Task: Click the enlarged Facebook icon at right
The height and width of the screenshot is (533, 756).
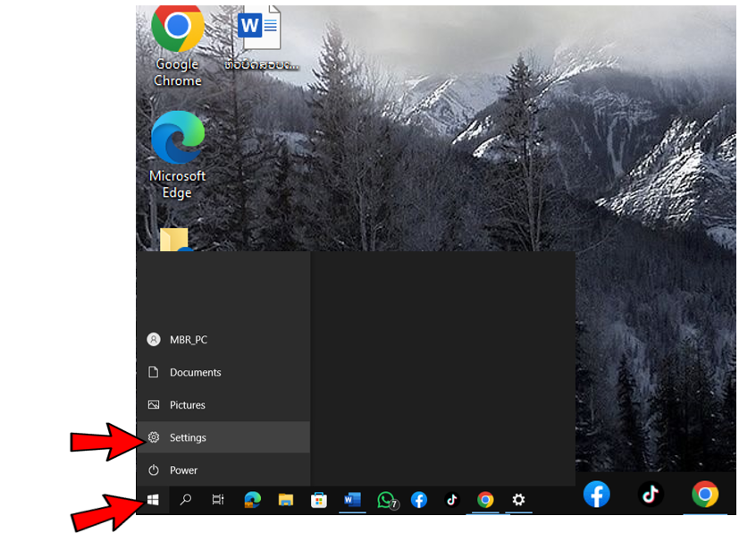Action: click(596, 494)
